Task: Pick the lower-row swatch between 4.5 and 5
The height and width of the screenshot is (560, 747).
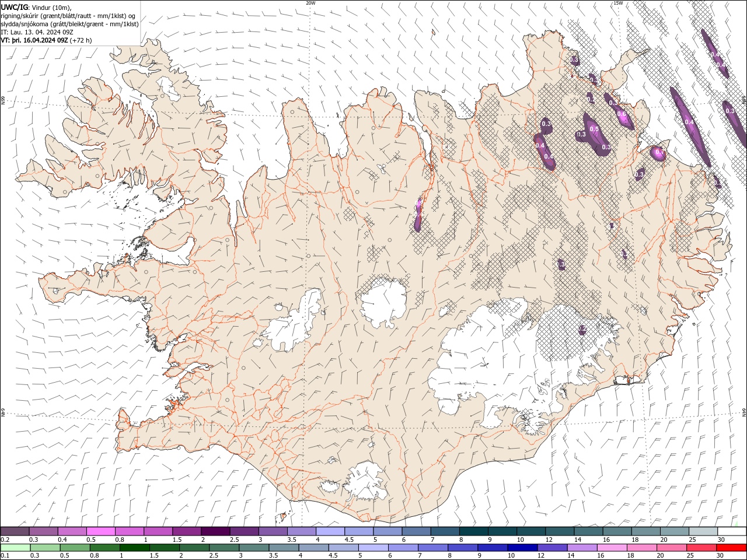Action: point(343,548)
